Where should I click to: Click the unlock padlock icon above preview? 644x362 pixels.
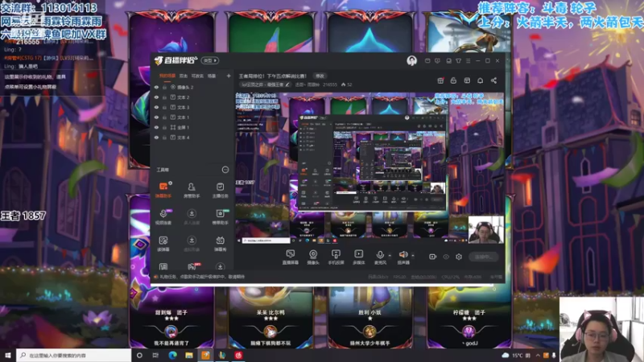[x=453, y=80]
